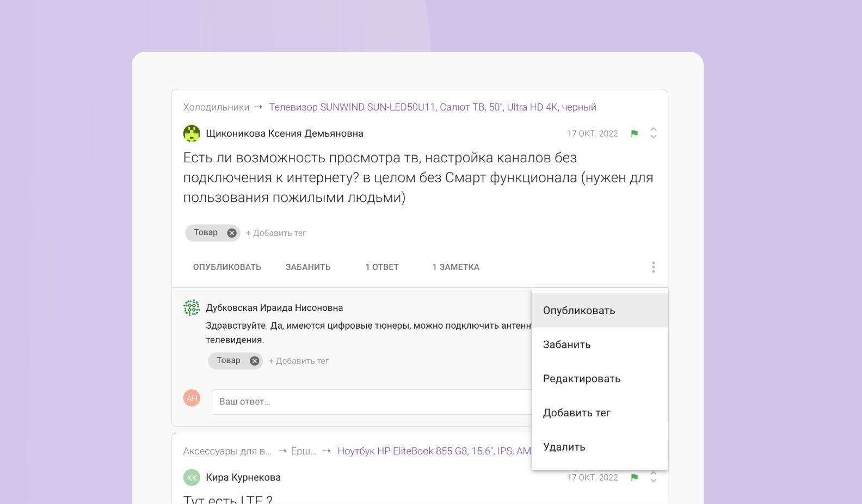
Task: Show the 1 ЗАМЕТКА notes
Action: (455, 267)
